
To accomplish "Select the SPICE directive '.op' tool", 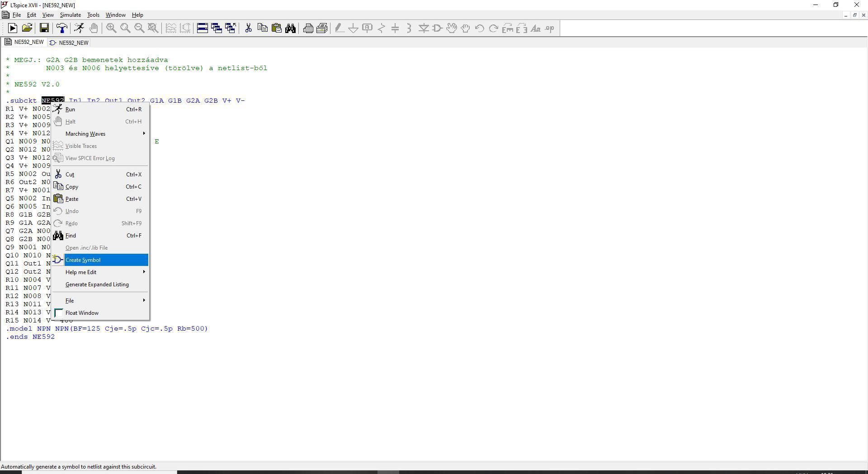I will point(550,28).
